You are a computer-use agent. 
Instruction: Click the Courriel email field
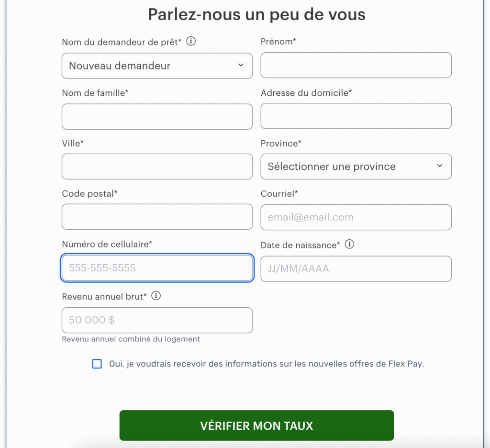click(356, 217)
